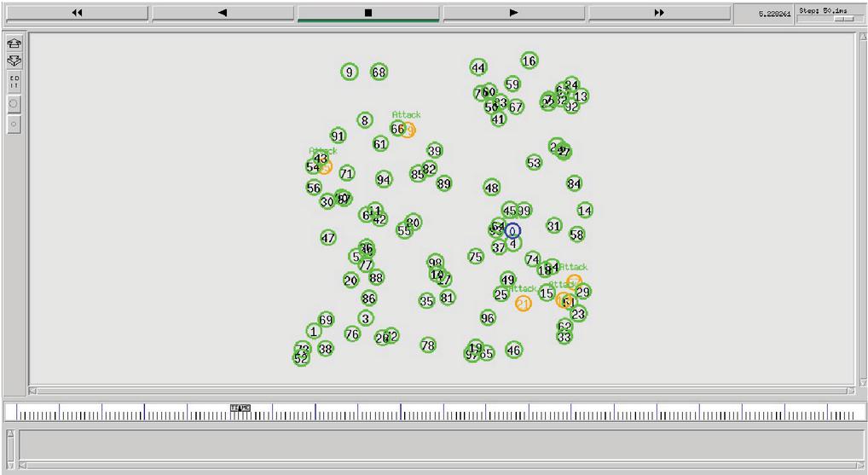Select the orange attacker node 21
This screenshot has width=868, height=475.
pyautogui.click(x=523, y=303)
